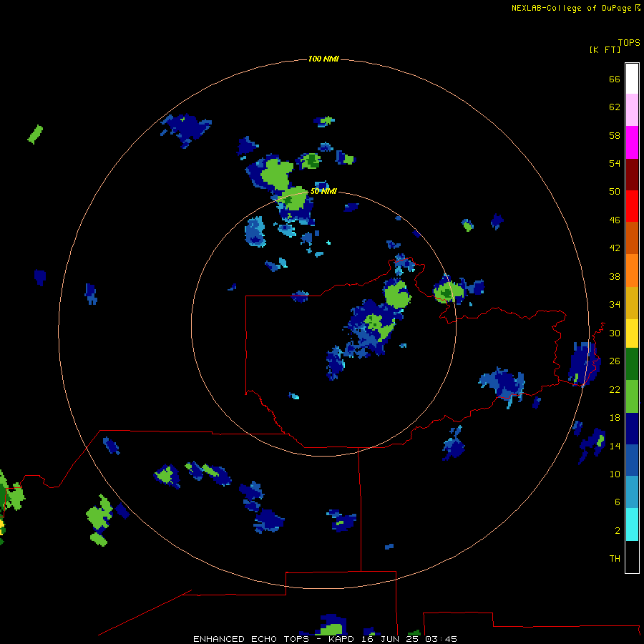
Task: Click the '62' legend value
Action: [x=615, y=107]
